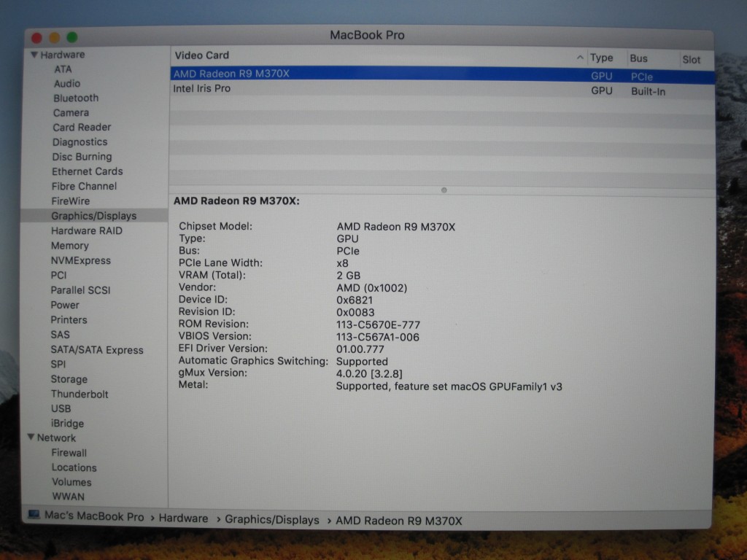Select Graphics/Displays in the sidebar

94,216
